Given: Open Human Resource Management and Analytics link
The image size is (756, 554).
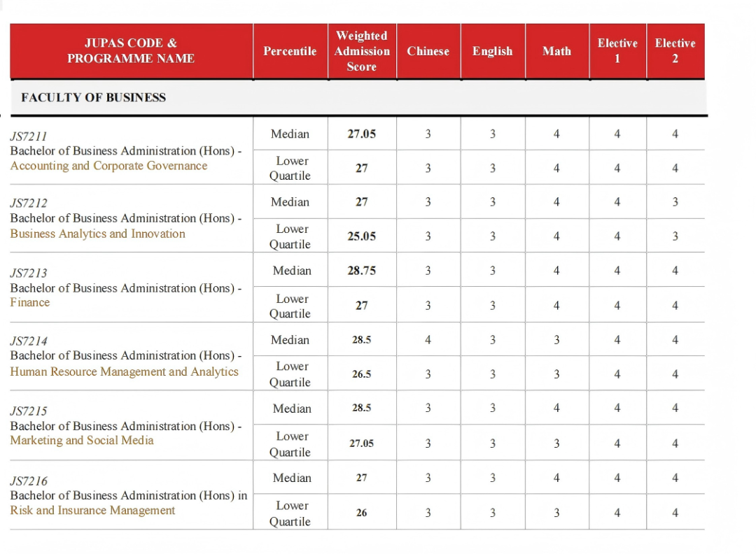Looking at the screenshot, I should 124,371.
